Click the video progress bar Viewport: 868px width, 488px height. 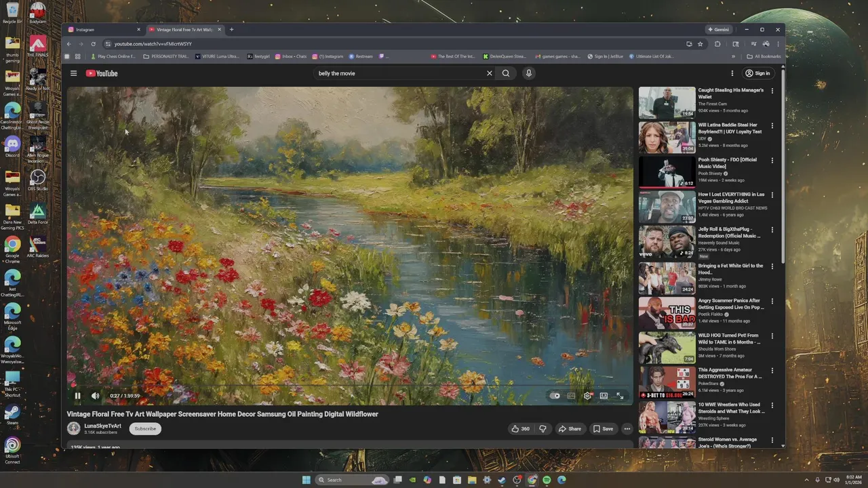point(350,386)
